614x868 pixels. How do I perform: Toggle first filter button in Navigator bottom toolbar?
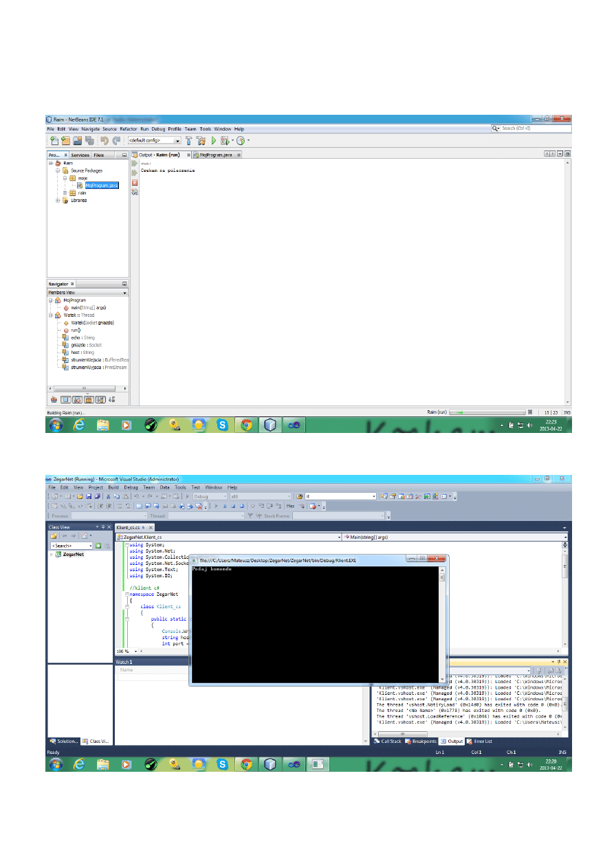(66, 399)
